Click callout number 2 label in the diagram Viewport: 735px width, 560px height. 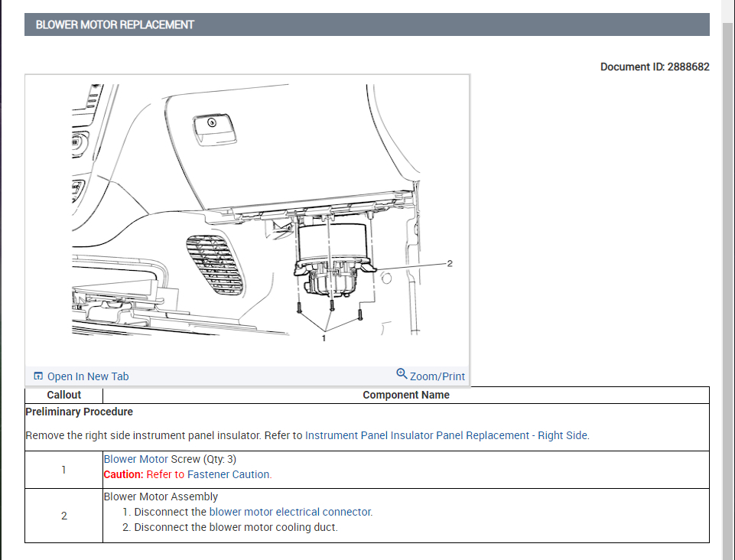[x=450, y=263]
